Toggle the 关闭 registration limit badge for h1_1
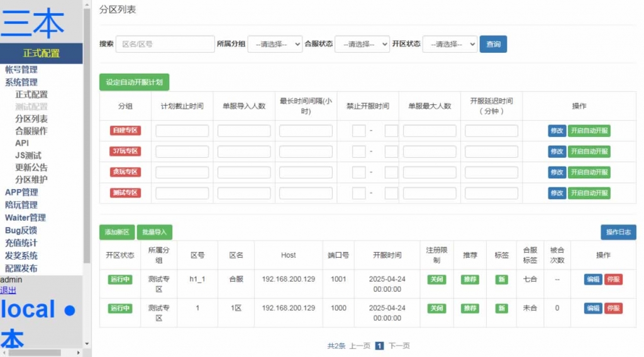The image size is (644, 357). pos(436,280)
